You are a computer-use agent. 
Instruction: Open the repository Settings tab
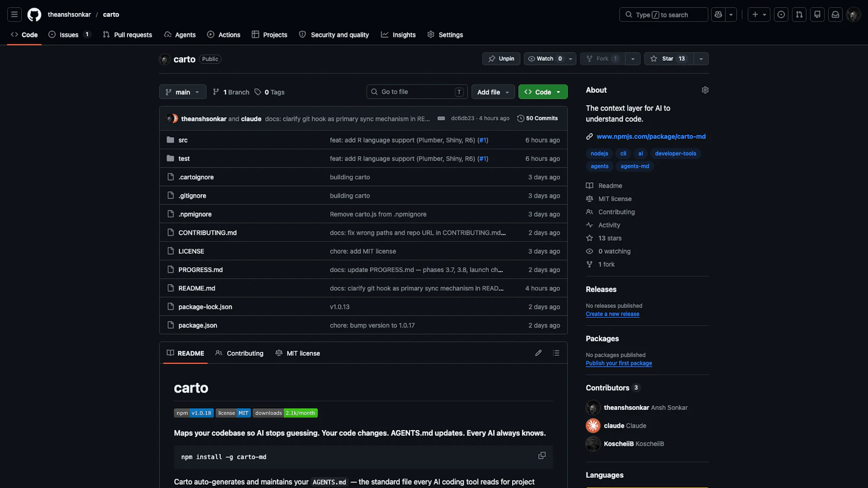click(445, 35)
